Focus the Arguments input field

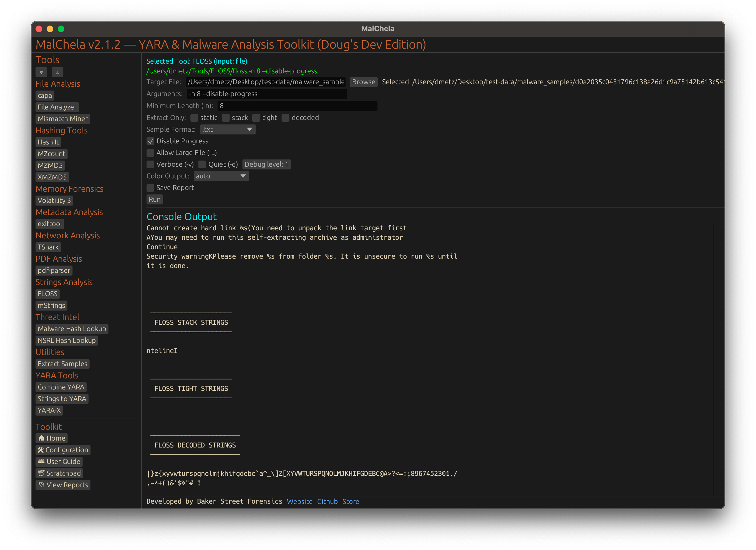click(x=267, y=94)
